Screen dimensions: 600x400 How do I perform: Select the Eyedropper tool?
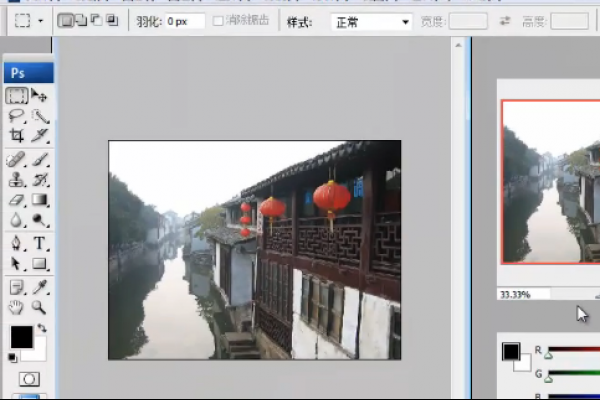[40, 287]
